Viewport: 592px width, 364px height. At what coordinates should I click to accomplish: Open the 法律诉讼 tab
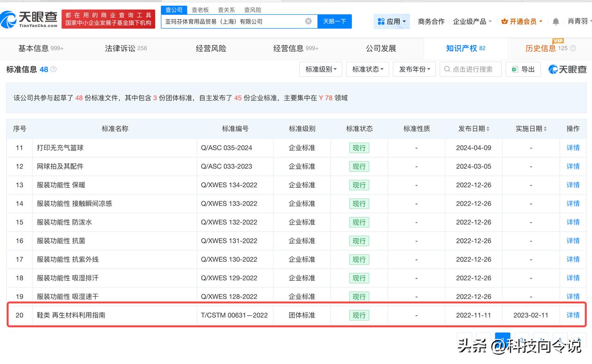pos(126,49)
